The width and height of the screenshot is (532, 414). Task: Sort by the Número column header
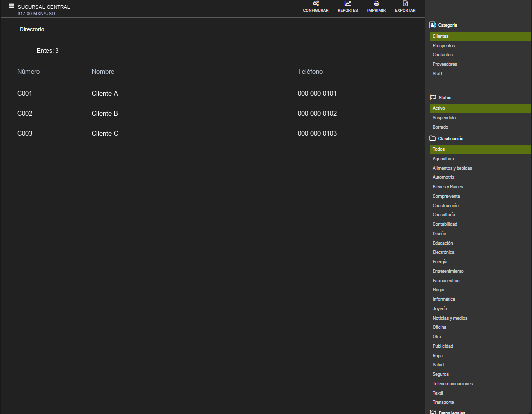[x=28, y=72]
